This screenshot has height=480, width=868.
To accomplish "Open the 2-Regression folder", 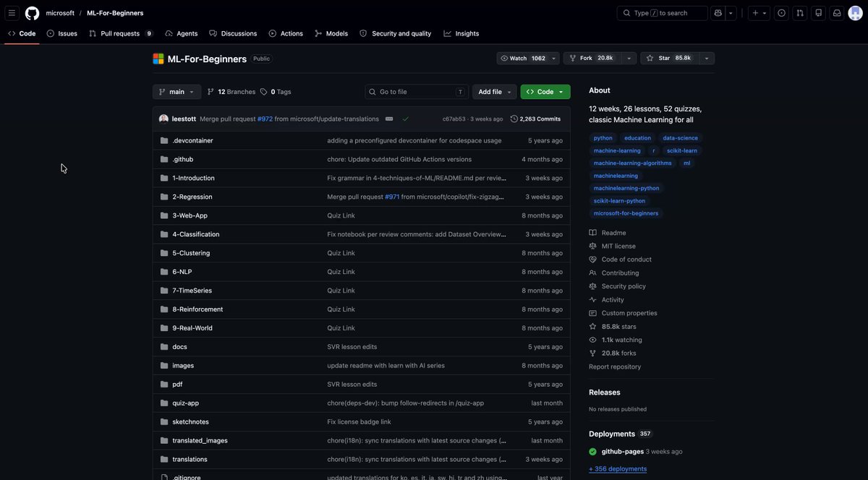I will [192, 197].
